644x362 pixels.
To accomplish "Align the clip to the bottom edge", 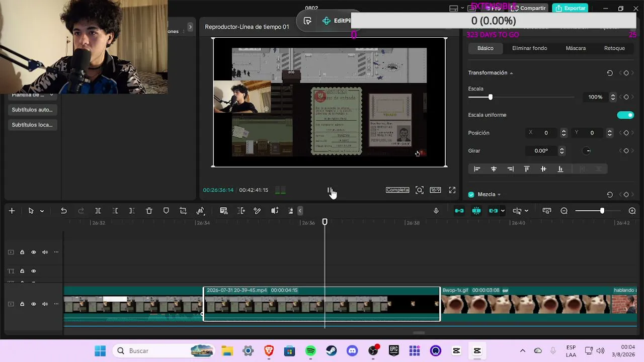I will [x=560, y=169].
